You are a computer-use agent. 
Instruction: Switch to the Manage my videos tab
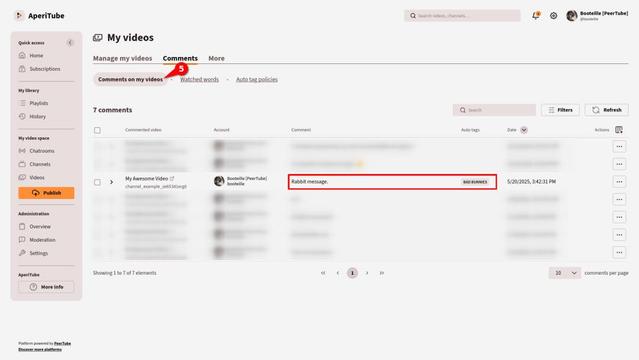(122, 58)
